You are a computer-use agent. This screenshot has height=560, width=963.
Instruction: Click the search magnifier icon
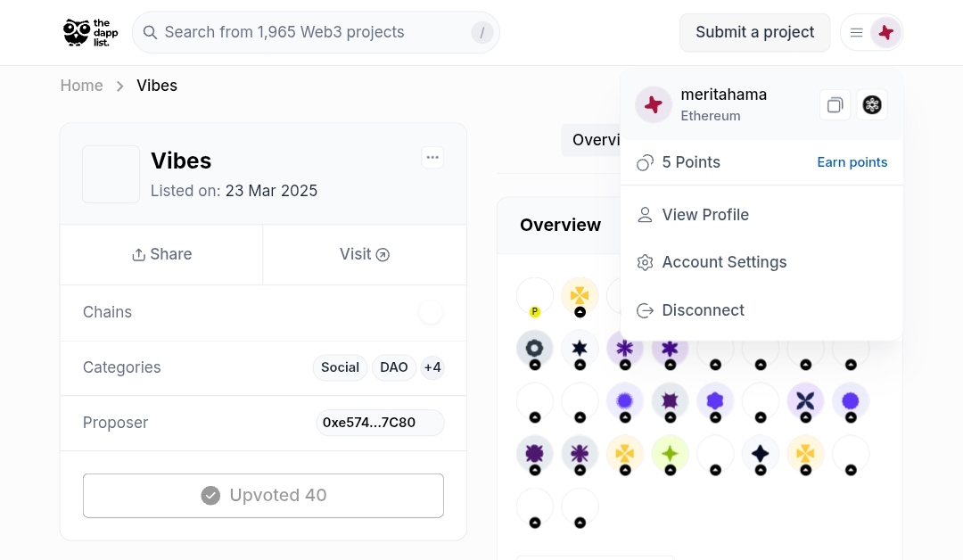tap(150, 32)
